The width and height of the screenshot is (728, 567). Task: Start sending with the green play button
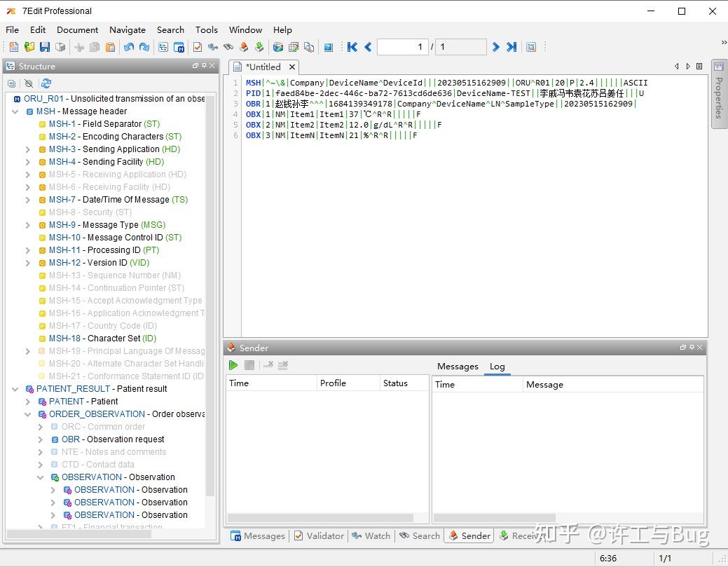[233, 365]
